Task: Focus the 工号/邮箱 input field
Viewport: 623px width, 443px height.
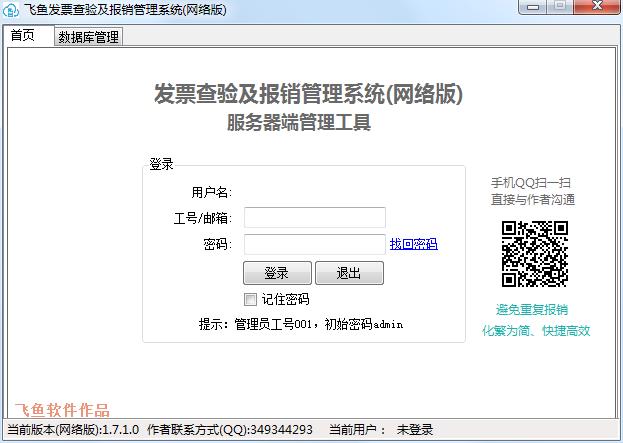Action: 315,217
